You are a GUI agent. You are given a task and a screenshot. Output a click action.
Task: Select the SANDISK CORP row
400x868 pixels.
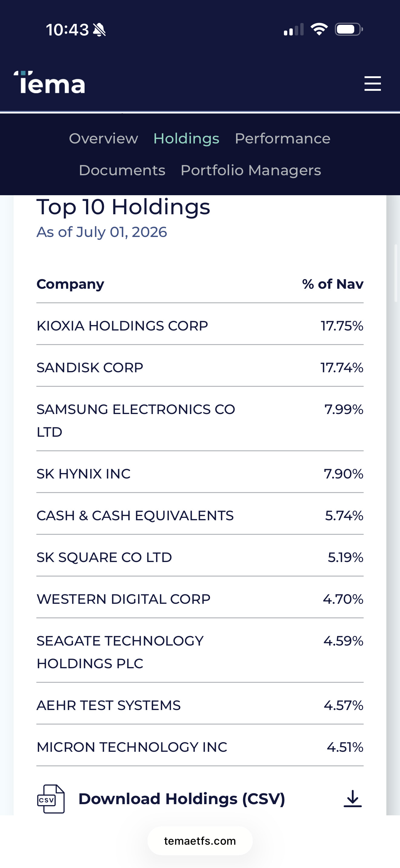pyautogui.click(x=200, y=367)
